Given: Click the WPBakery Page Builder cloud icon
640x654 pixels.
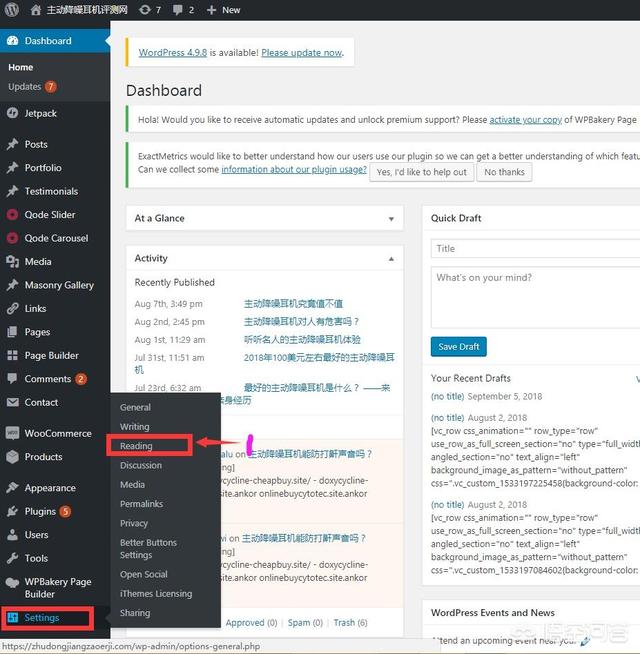Looking at the screenshot, I should [x=13, y=582].
